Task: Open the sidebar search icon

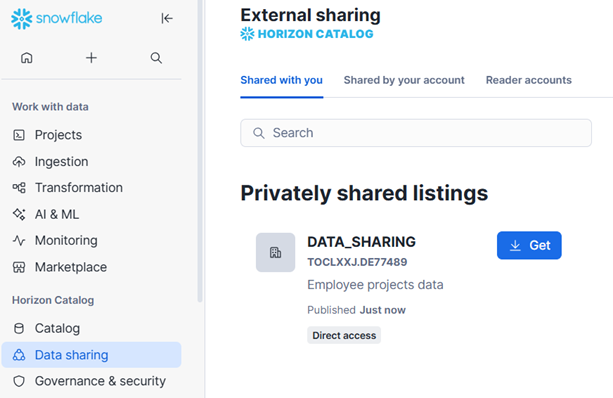Action: click(x=156, y=58)
